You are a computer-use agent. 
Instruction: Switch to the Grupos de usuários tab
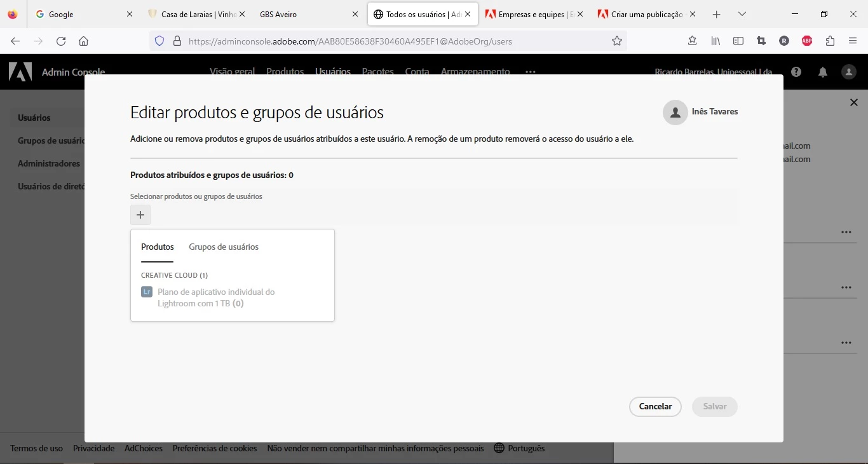click(224, 247)
